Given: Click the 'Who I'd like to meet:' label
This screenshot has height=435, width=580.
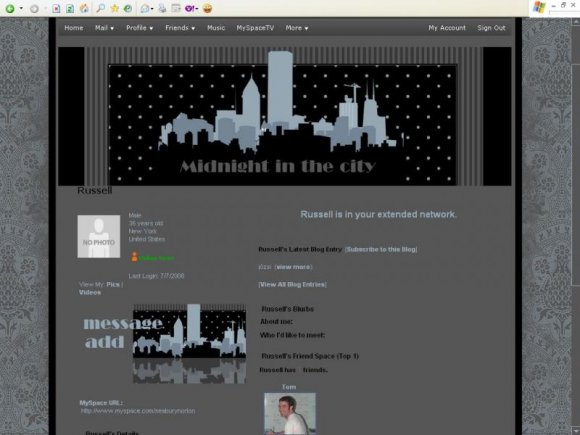Looking at the screenshot, I should click(x=292, y=335).
